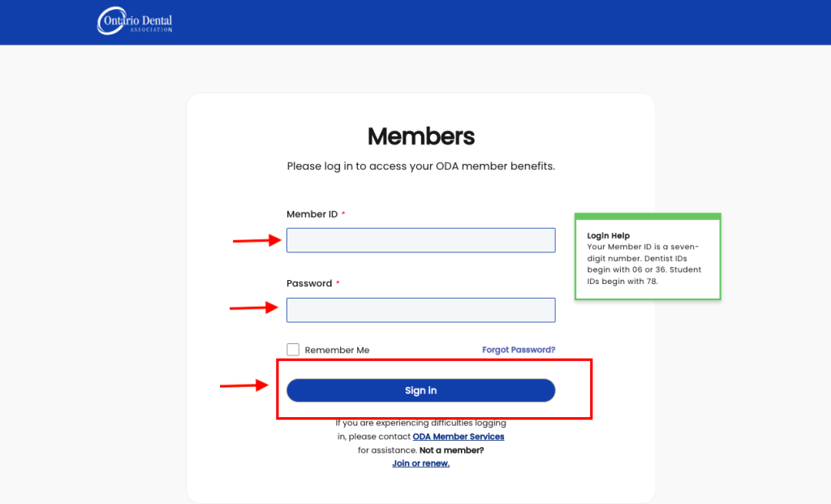Focus the Member ID input field

[421, 240]
